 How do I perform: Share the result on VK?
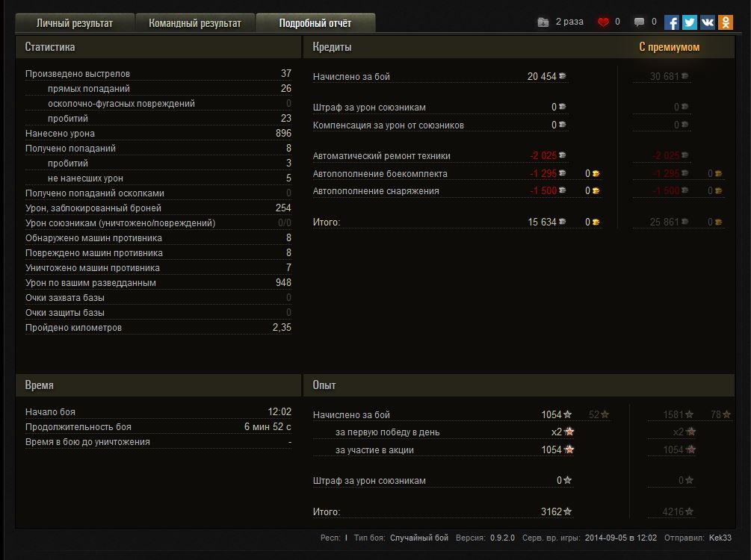[x=708, y=22]
